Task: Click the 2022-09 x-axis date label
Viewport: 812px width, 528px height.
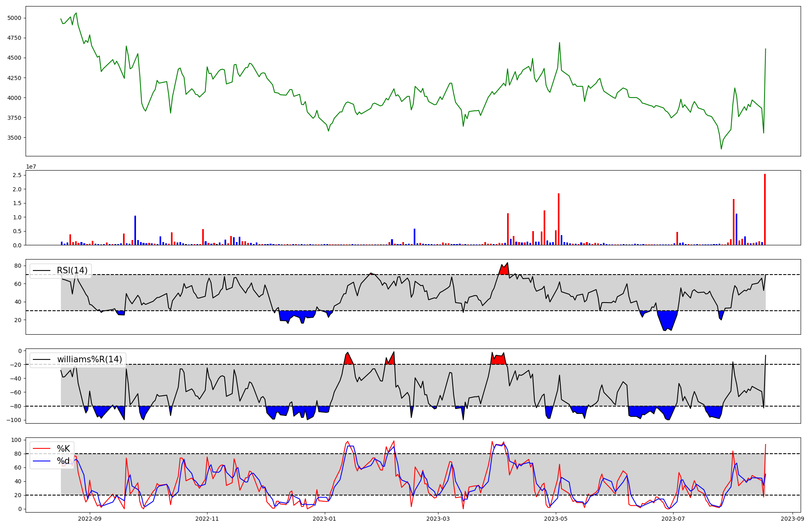Action: 89,519
